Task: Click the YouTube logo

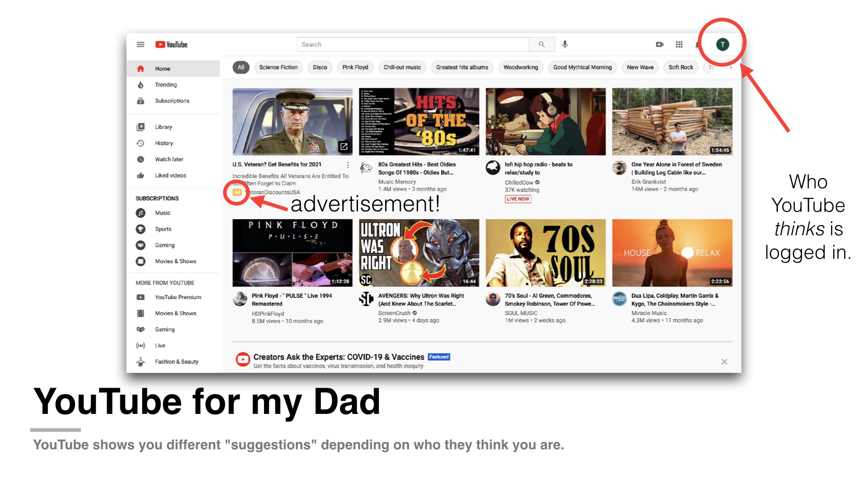Action: tap(171, 44)
